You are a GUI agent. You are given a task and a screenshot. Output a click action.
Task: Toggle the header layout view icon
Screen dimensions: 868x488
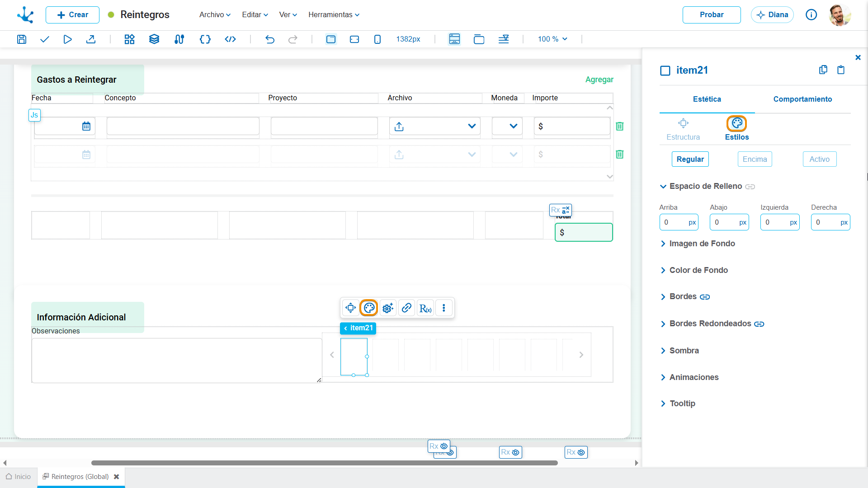454,39
